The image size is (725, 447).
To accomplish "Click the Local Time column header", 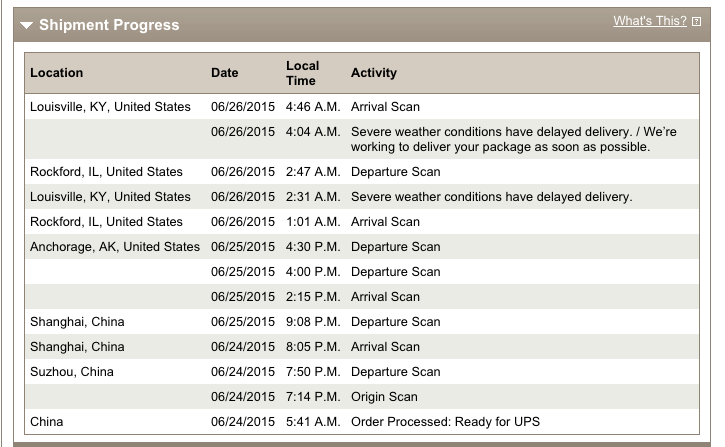I will [x=301, y=73].
